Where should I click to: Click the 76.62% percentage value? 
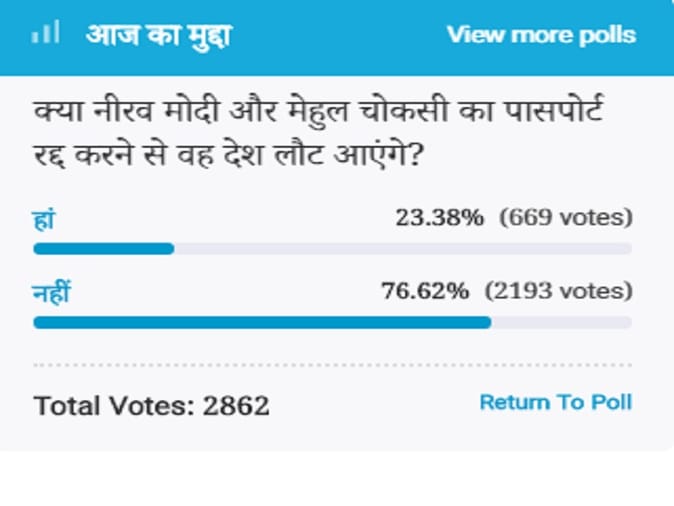(x=424, y=292)
